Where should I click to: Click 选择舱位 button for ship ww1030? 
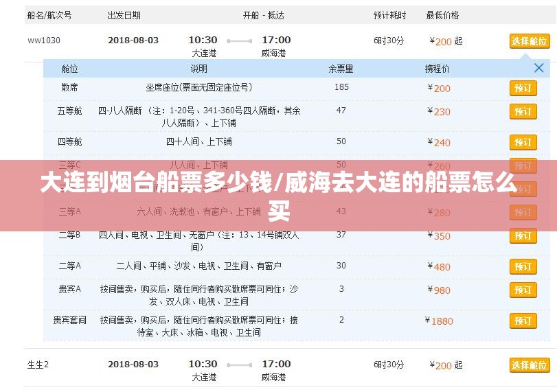point(530,42)
